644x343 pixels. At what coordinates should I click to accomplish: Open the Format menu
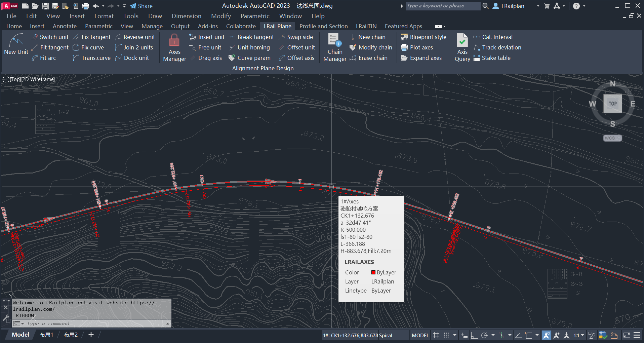pos(104,16)
